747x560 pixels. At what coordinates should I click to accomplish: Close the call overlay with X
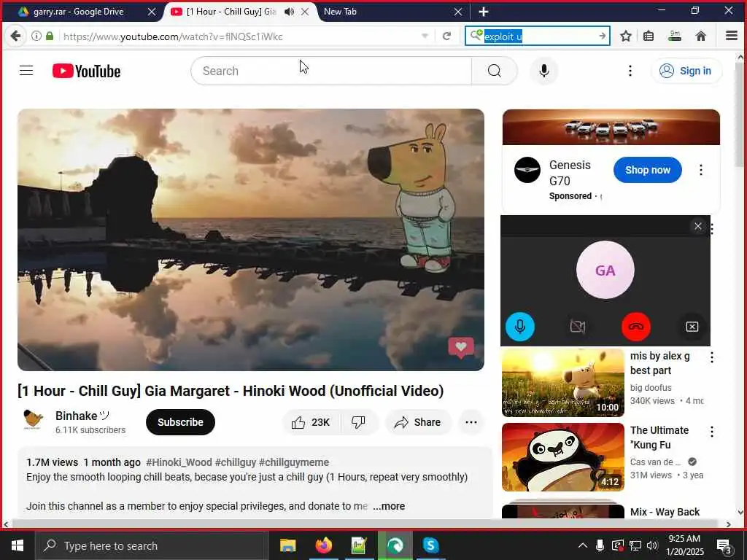click(x=698, y=226)
